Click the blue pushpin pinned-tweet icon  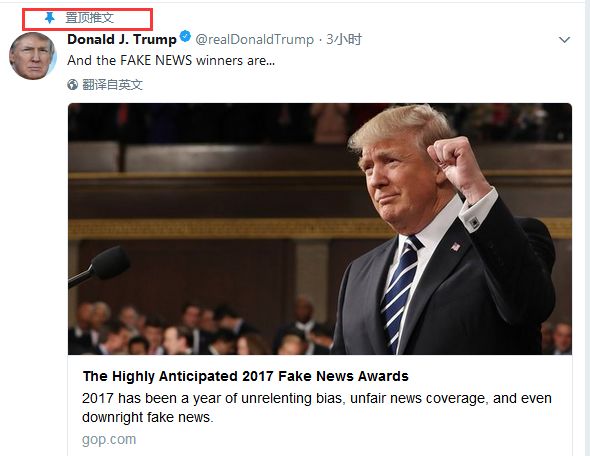point(49,18)
